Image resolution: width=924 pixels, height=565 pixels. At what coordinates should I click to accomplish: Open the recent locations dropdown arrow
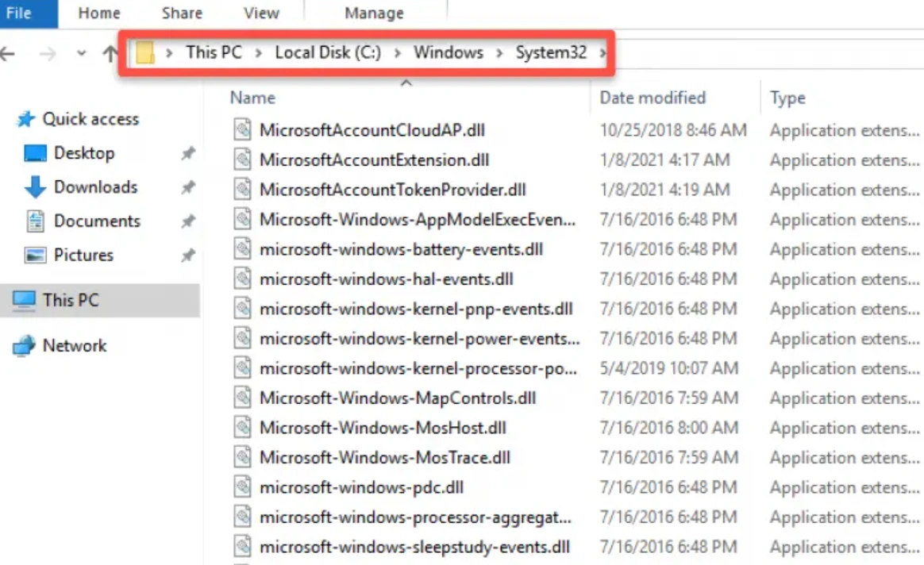point(81,54)
